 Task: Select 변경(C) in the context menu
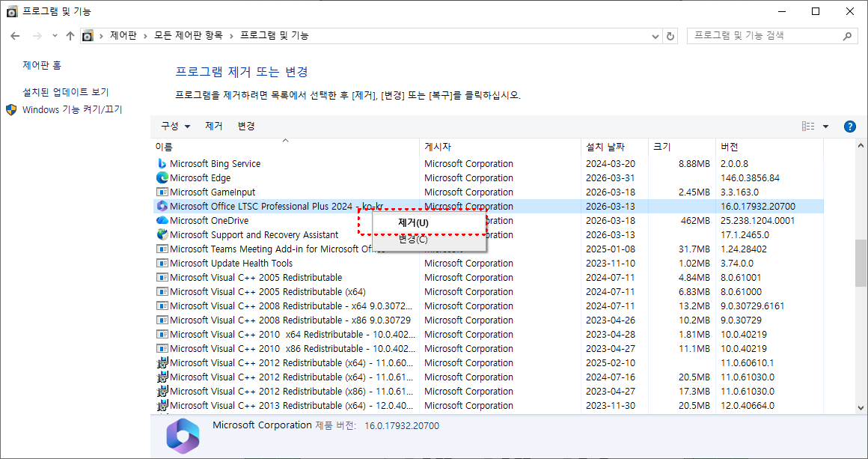[429, 240]
